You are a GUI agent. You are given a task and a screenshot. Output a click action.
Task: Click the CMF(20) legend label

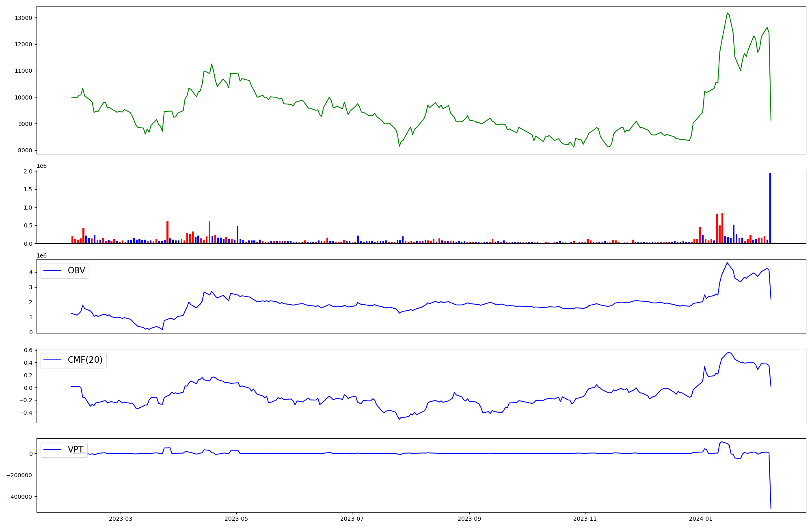click(85, 360)
